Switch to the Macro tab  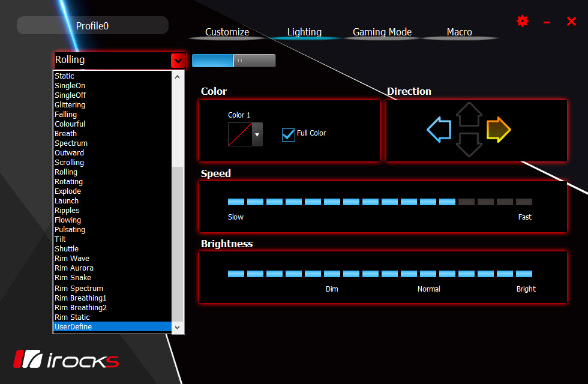(460, 32)
